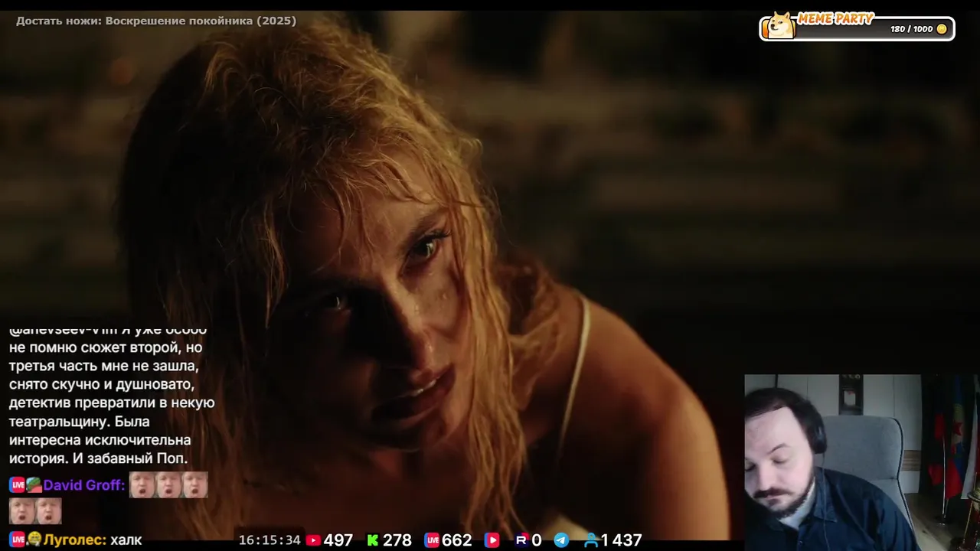Screen dimensions: 980x551
Task: Click the movie title 'Достать ножи: Воскрешение покойника (2025)'
Action: [156, 21]
